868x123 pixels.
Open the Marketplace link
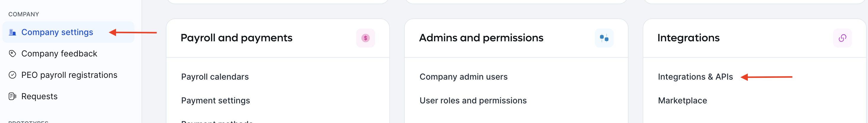click(x=683, y=101)
